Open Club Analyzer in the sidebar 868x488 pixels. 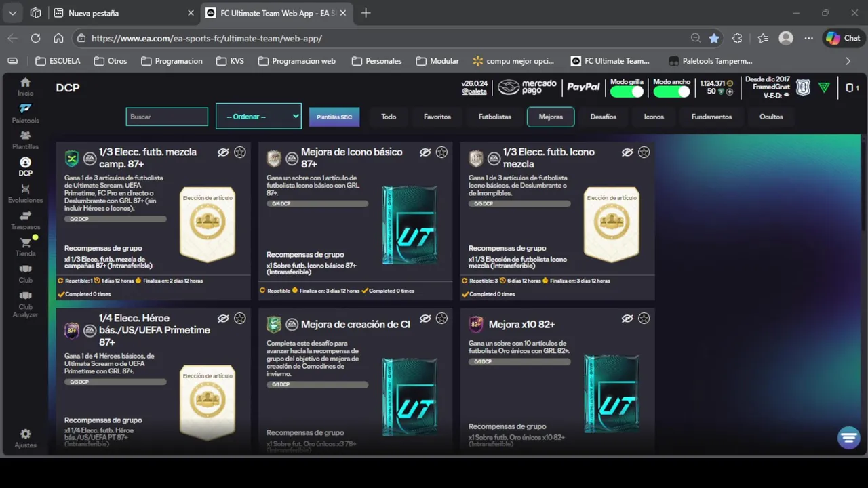coord(25,304)
